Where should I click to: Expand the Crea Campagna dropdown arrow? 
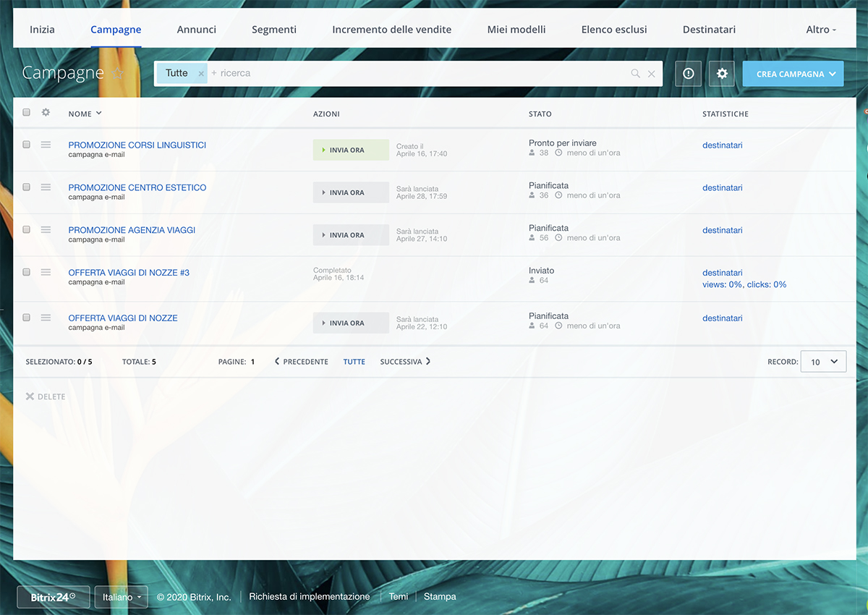pos(833,74)
